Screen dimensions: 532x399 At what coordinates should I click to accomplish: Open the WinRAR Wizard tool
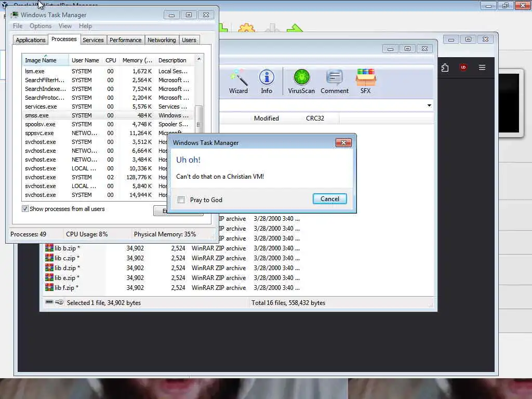(x=238, y=82)
